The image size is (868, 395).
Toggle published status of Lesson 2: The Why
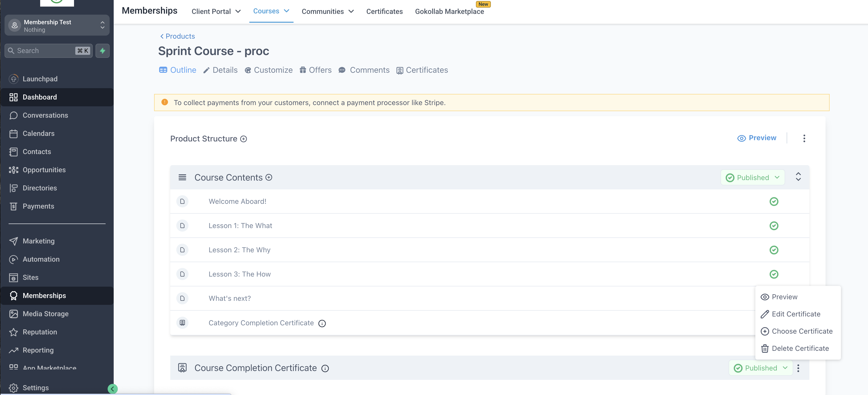(x=774, y=250)
